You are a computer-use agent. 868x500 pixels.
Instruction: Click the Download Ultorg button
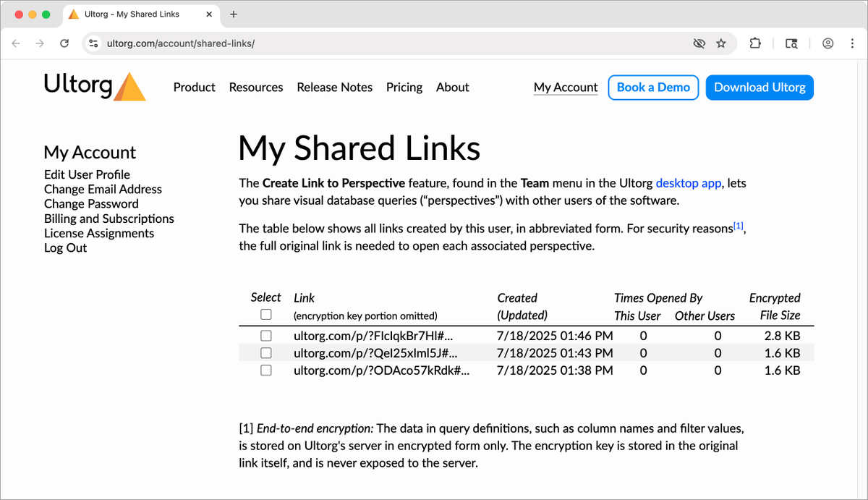tap(759, 88)
